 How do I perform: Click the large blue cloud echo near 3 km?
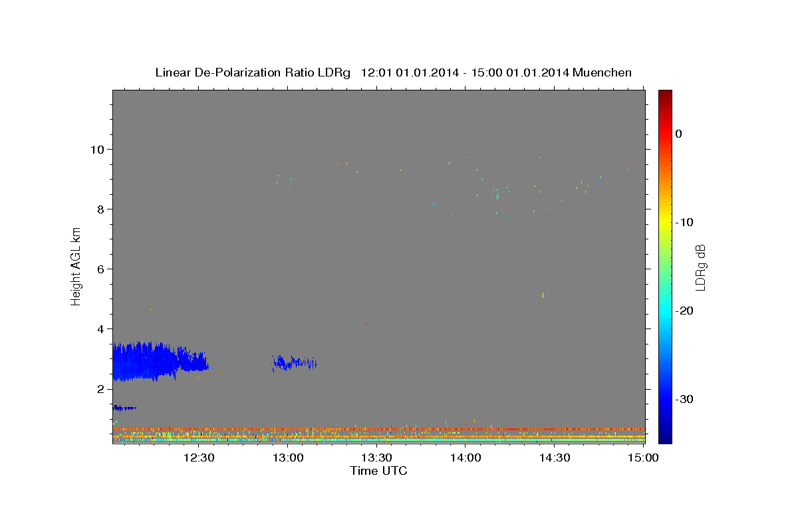tap(160, 362)
